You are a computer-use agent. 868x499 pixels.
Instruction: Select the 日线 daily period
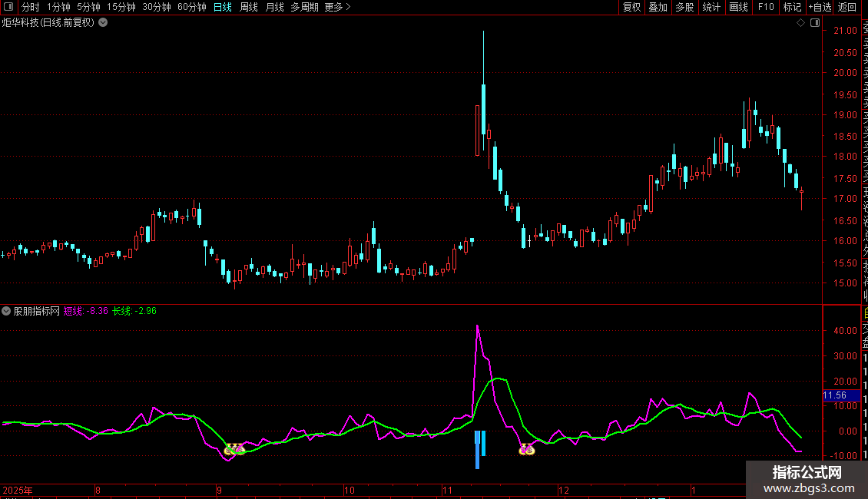coord(223,7)
